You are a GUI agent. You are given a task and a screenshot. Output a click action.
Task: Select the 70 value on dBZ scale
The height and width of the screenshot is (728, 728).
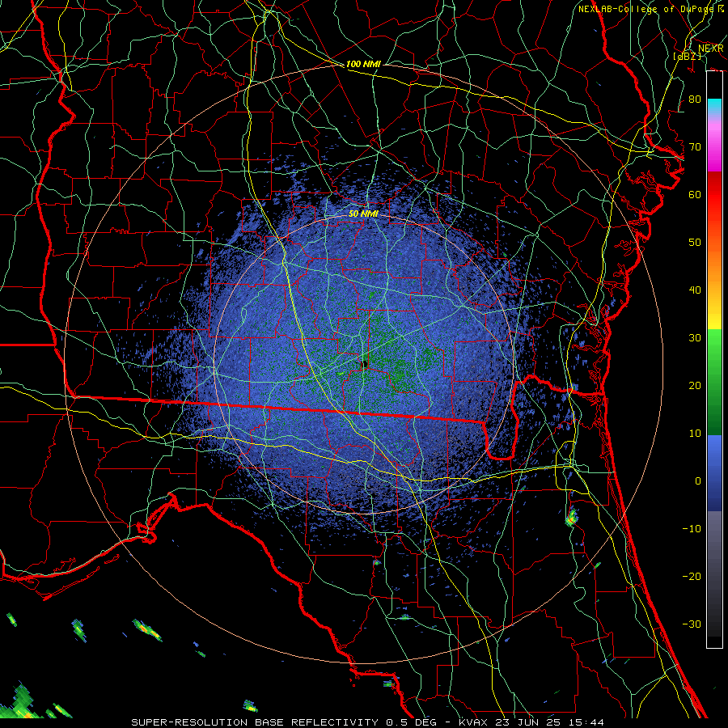(695, 146)
